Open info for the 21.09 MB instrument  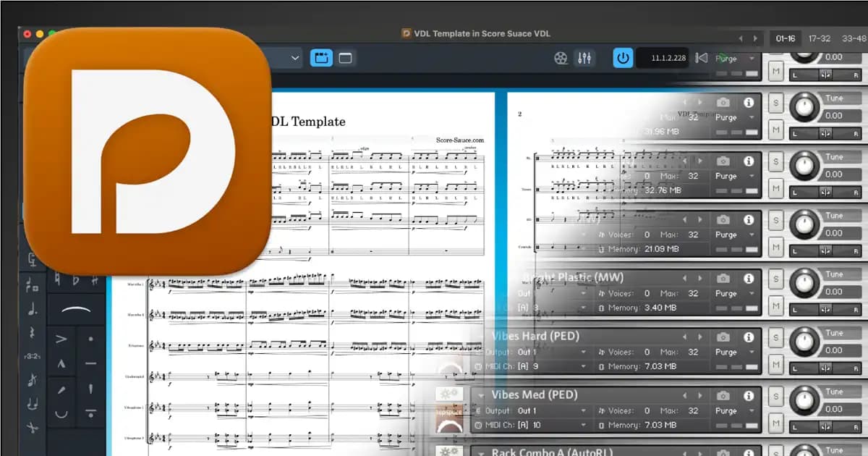pos(749,219)
